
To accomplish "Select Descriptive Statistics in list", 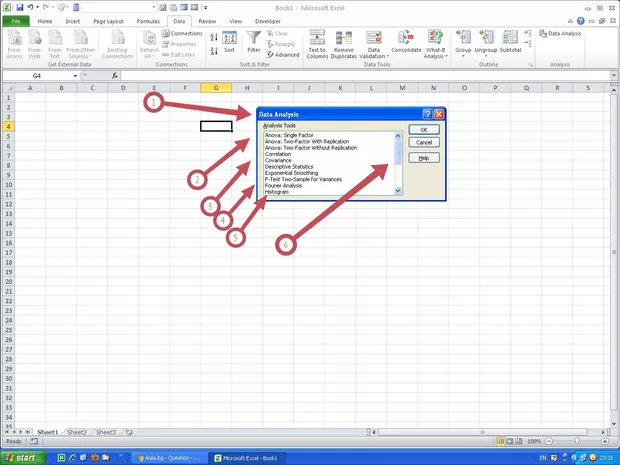I will (289, 167).
